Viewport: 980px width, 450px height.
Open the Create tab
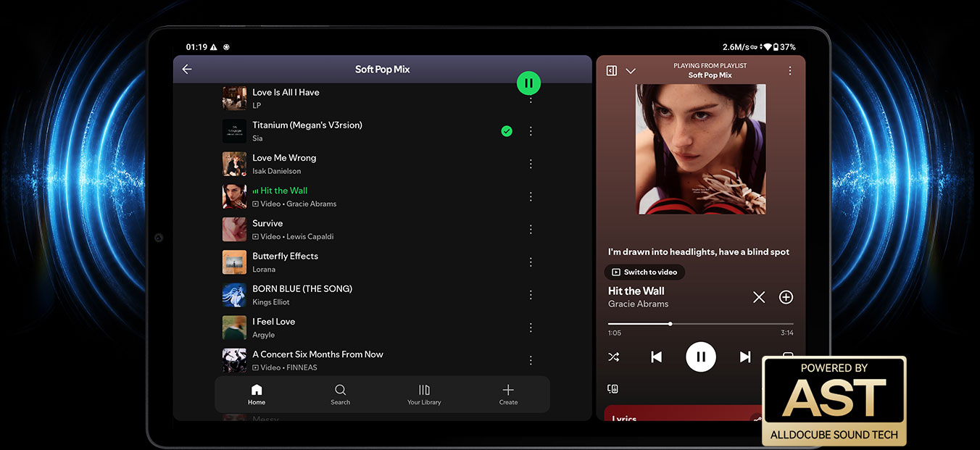[x=508, y=395]
